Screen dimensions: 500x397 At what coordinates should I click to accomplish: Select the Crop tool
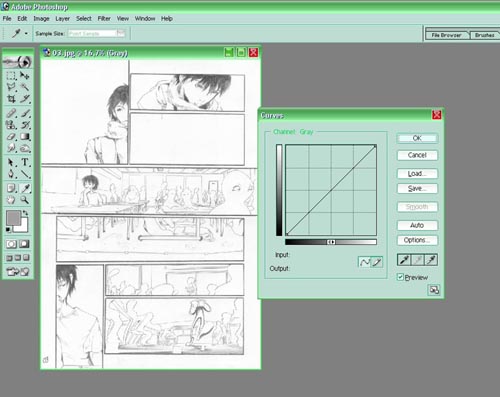pos(11,99)
